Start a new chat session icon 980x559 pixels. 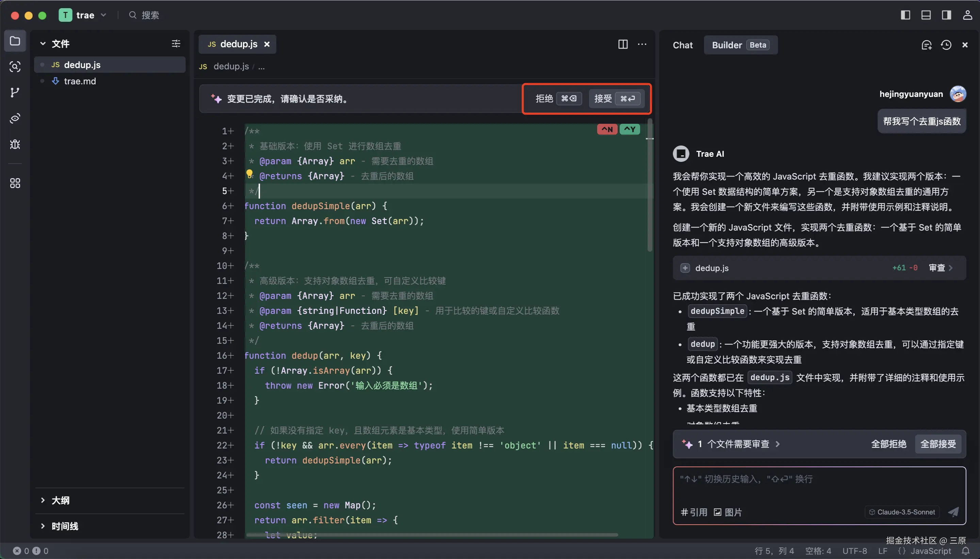[x=926, y=45]
